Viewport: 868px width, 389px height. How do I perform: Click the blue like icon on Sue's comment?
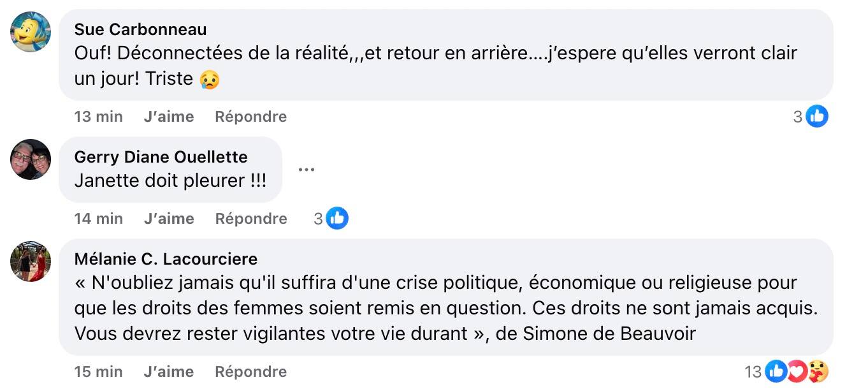point(817,117)
